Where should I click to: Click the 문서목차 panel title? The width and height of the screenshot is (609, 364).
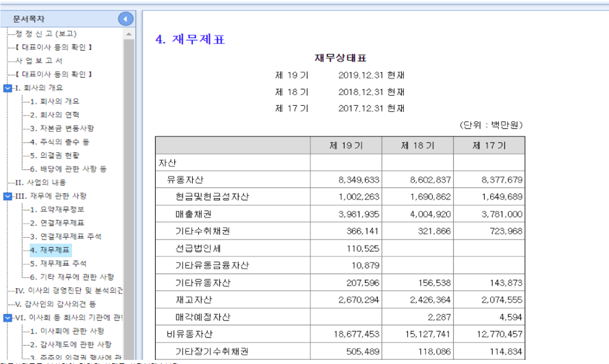click(x=29, y=18)
